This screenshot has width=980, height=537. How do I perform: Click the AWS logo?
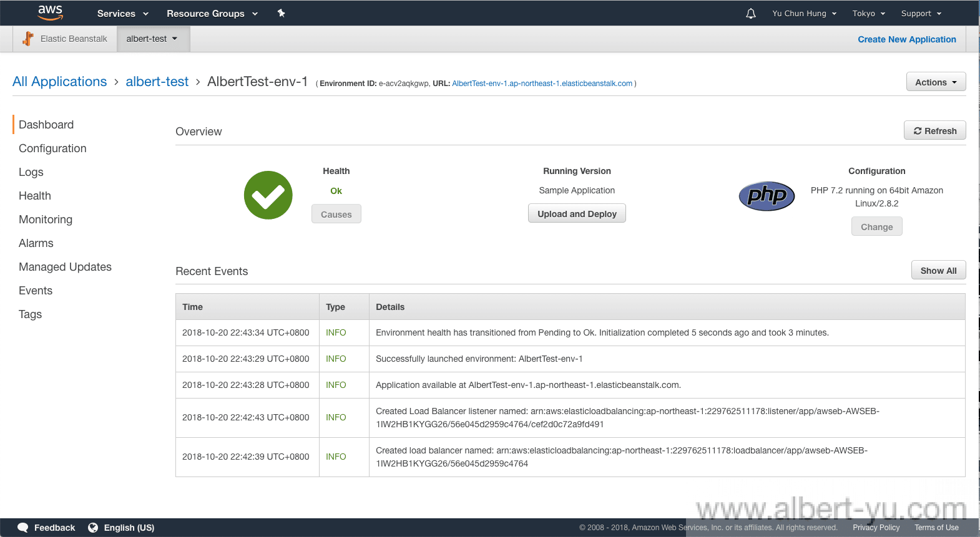51,12
